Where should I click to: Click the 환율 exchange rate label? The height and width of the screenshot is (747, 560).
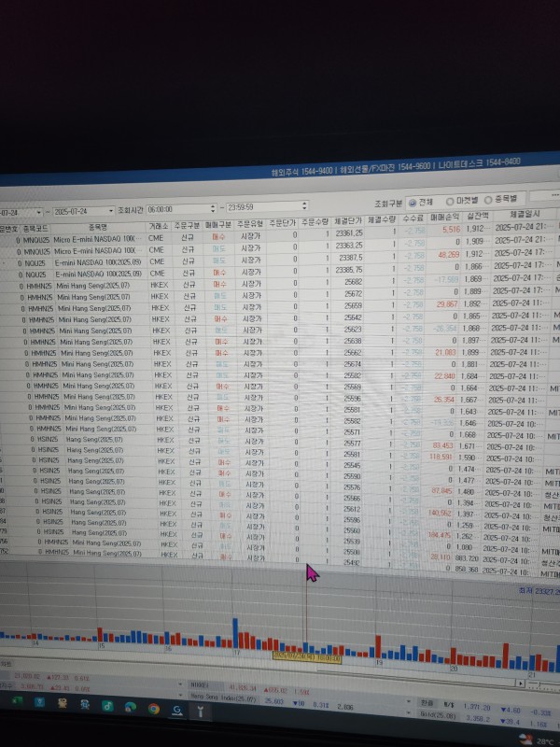[427, 703]
